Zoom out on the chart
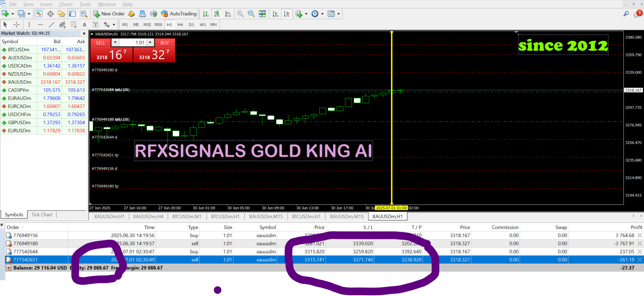The image size is (644, 296). click(x=251, y=14)
